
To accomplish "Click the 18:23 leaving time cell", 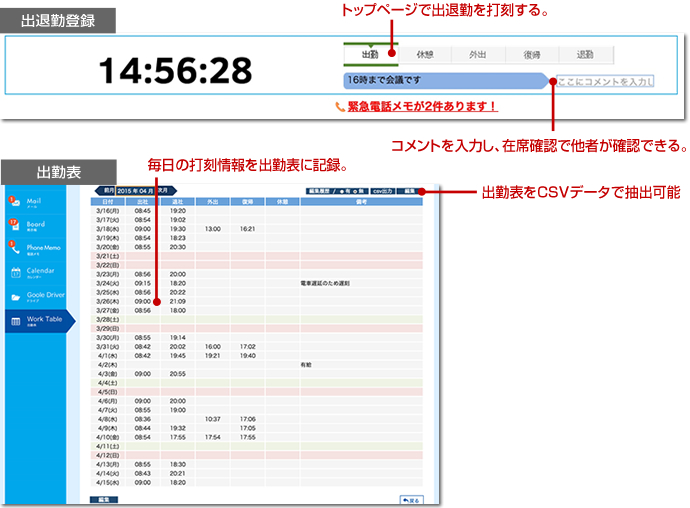I will coord(178,238).
